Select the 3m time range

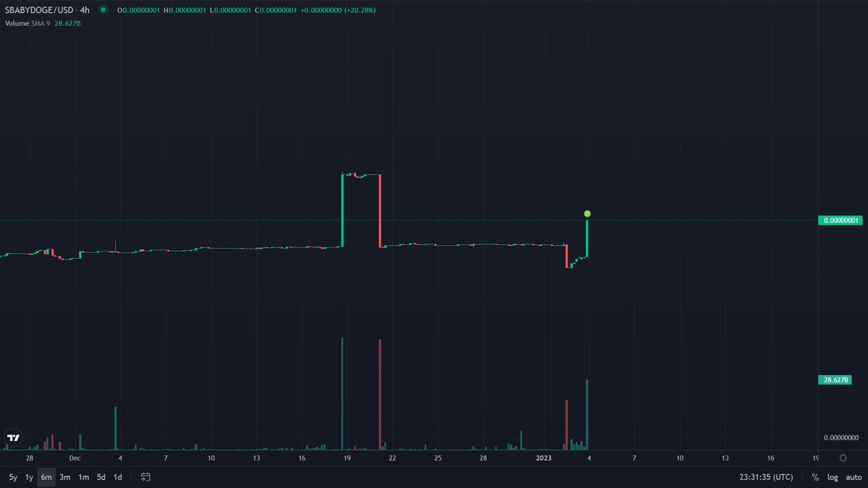(x=65, y=477)
